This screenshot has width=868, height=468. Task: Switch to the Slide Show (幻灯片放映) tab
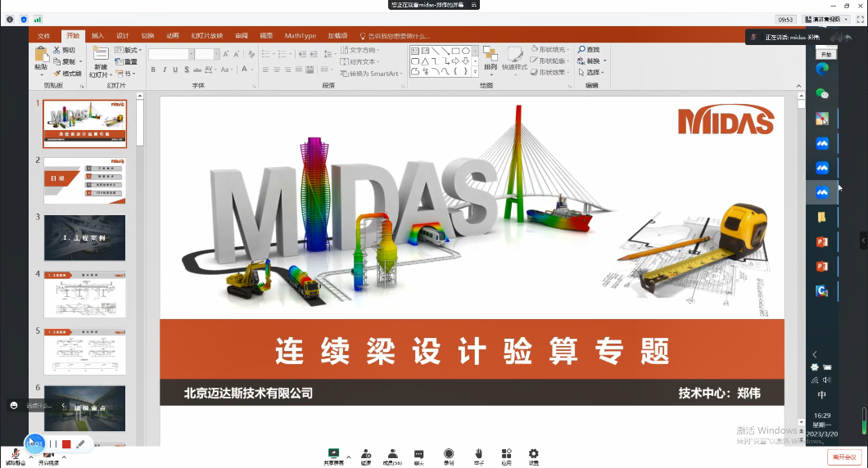click(x=207, y=36)
